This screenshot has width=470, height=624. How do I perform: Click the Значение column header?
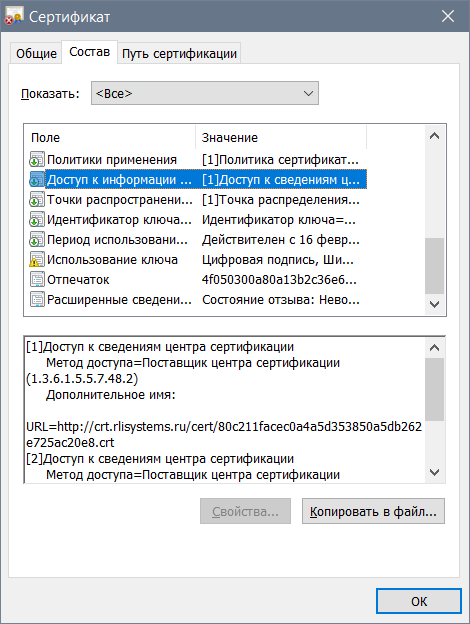pos(281,138)
